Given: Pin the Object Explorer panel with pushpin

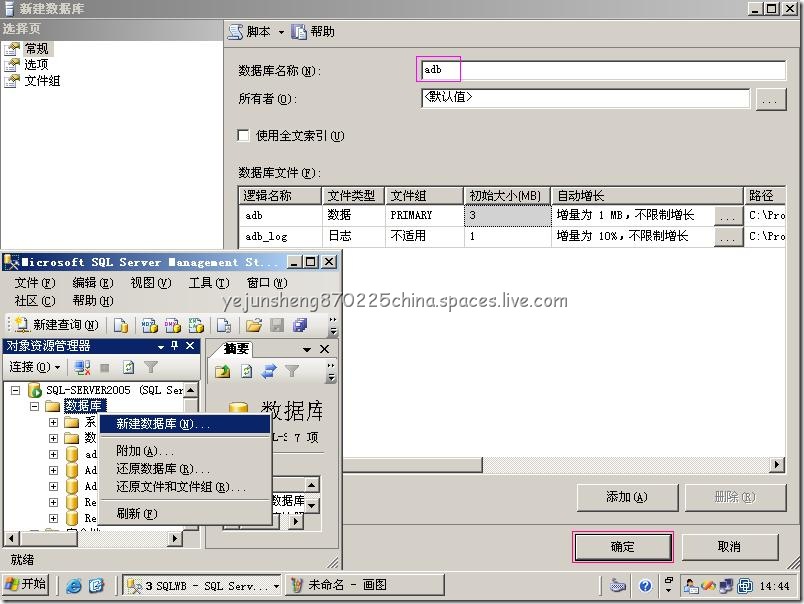Looking at the screenshot, I should (x=175, y=346).
